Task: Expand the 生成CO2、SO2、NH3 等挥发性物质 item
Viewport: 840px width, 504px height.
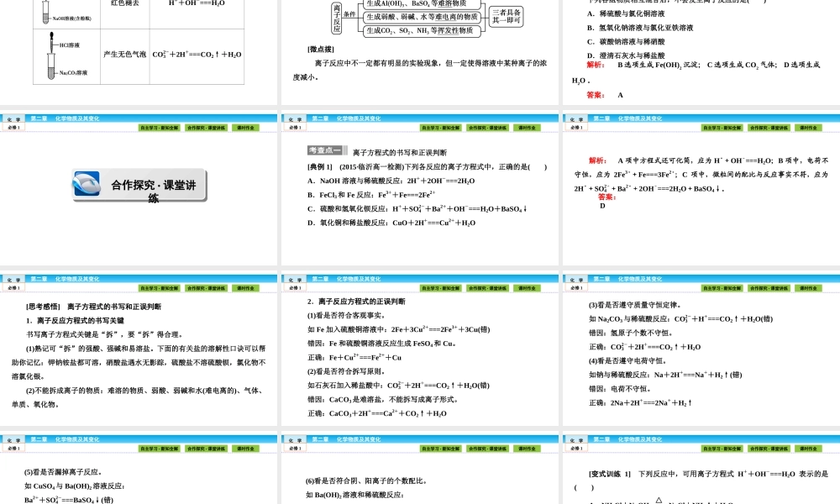Action: pyautogui.click(x=422, y=31)
